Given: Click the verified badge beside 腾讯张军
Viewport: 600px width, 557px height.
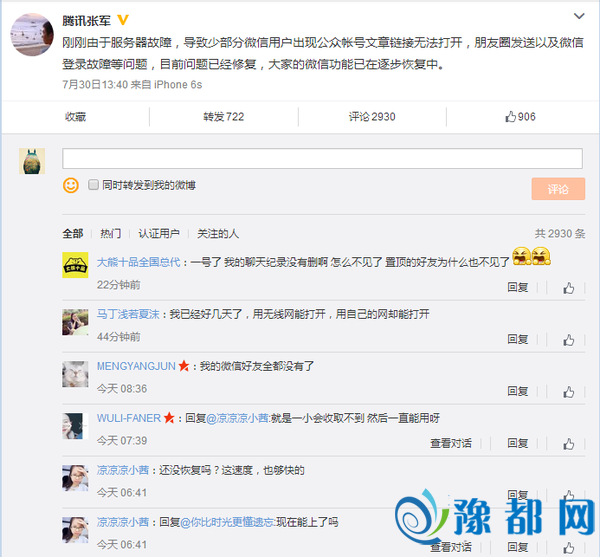Looking at the screenshot, I should [124, 21].
